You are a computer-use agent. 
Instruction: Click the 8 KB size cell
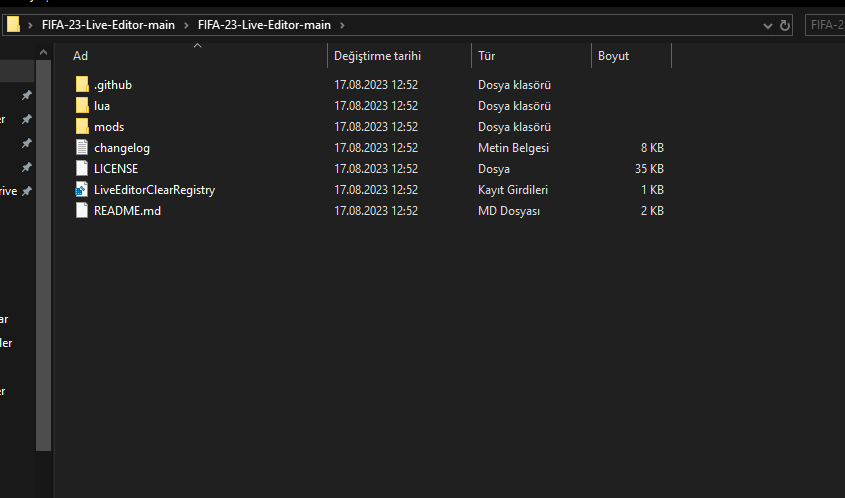coord(652,148)
